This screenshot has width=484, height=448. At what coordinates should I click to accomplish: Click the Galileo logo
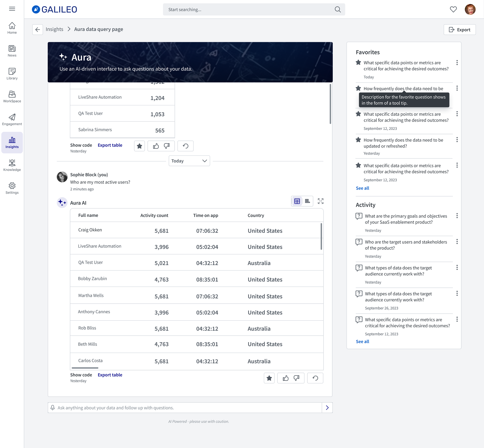point(54,9)
